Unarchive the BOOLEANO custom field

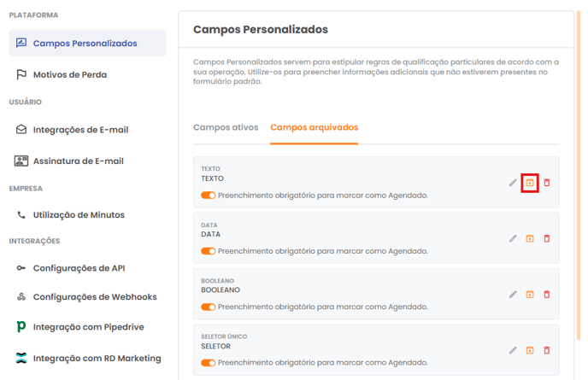(530, 295)
